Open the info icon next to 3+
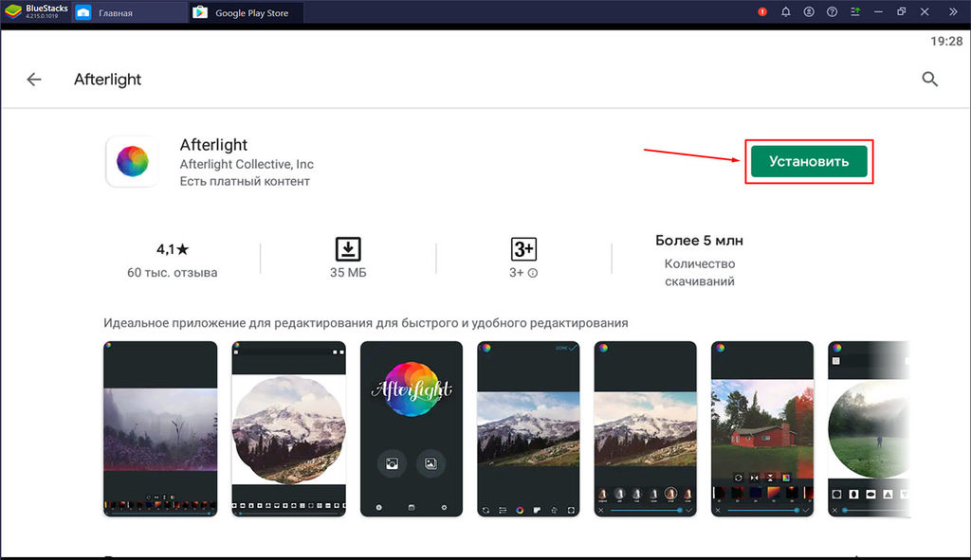 (x=533, y=273)
